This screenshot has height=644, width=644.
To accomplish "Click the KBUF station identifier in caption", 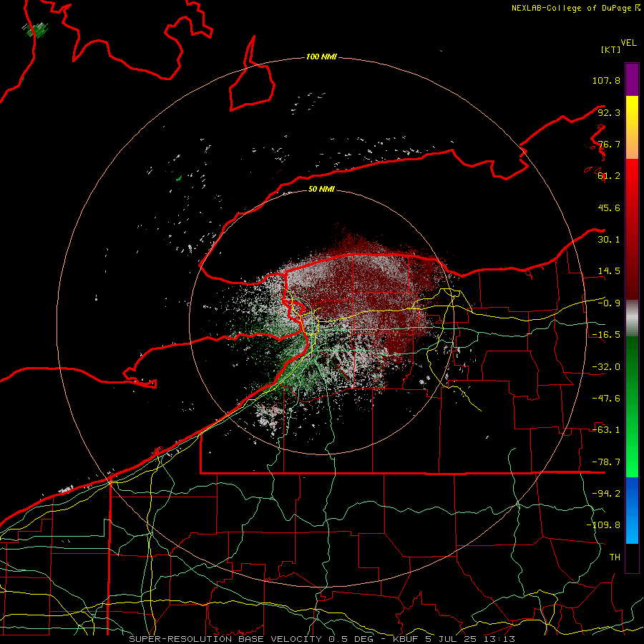I will (406, 639).
